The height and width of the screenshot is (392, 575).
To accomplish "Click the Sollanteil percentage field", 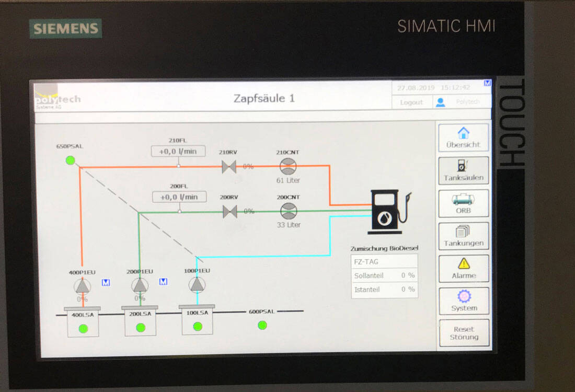I will (x=384, y=275).
